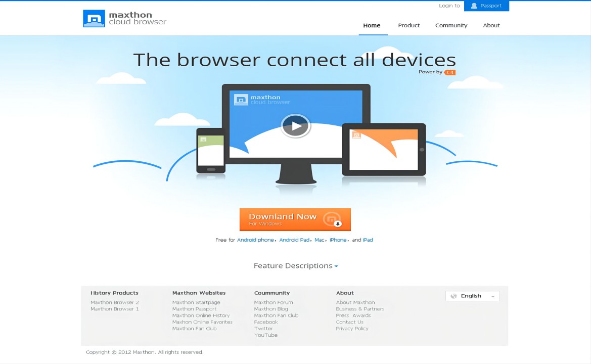This screenshot has width=591, height=364.
Task: Play the video on the monitor illustration
Action: tap(295, 126)
